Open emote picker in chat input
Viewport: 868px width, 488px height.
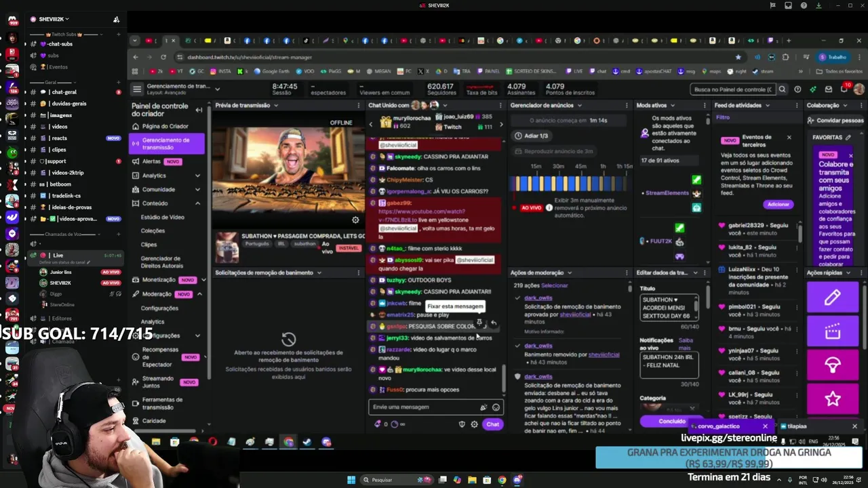(496, 407)
